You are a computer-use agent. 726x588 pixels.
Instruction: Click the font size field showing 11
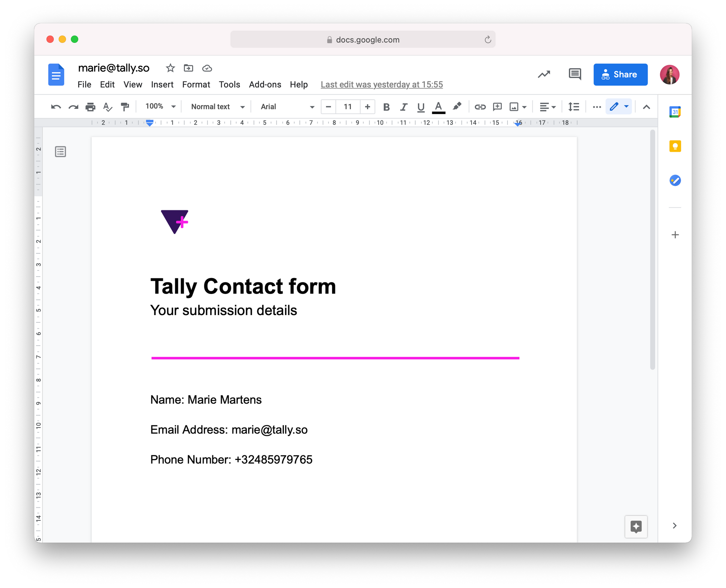tap(348, 107)
